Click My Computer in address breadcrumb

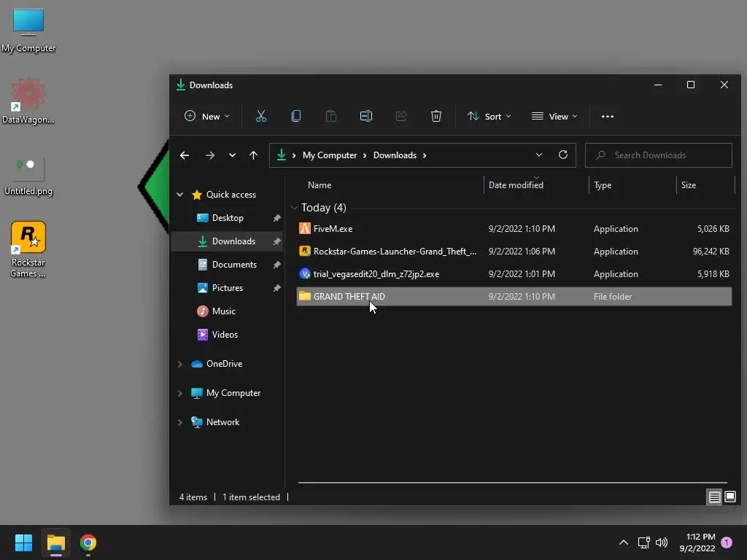pos(330,155)
